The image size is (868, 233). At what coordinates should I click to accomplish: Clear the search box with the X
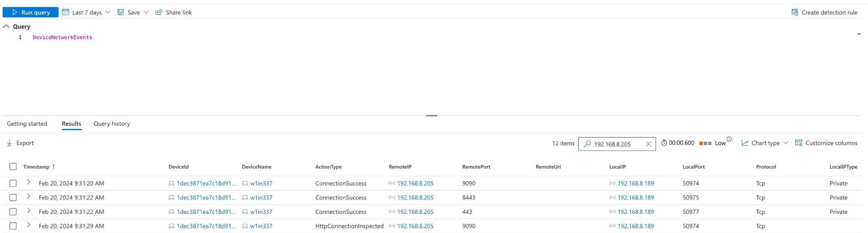click(x=649, y=144)
